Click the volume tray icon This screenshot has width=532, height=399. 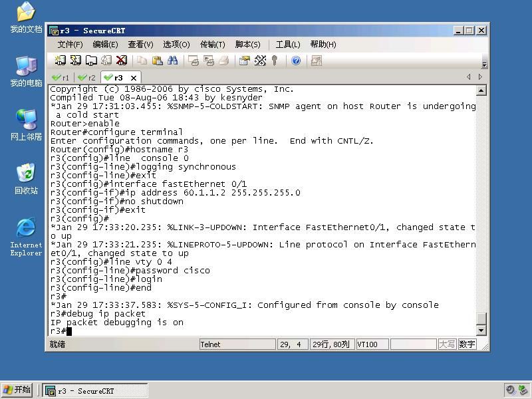coord(510,390)
